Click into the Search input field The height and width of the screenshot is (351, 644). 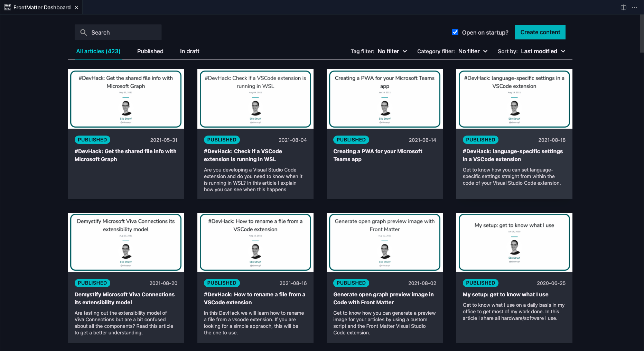pos(118,33)
